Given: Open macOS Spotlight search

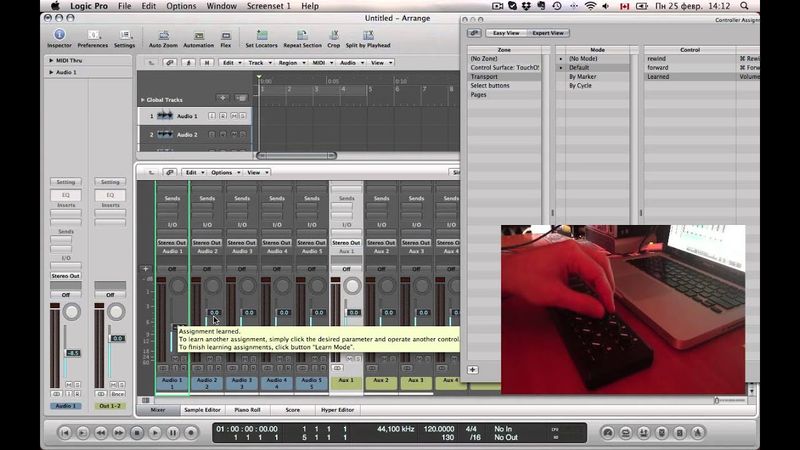Looking at the screenshot, I should (x=744, y=6).
